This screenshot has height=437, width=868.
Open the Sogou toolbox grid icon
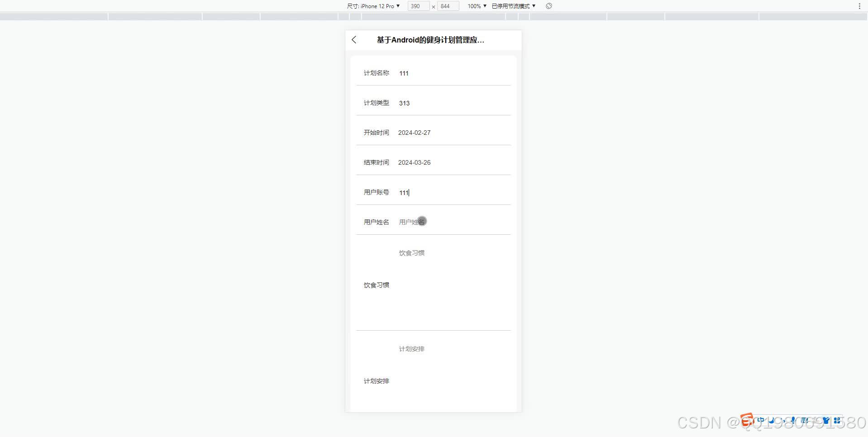tap(837, 420)
